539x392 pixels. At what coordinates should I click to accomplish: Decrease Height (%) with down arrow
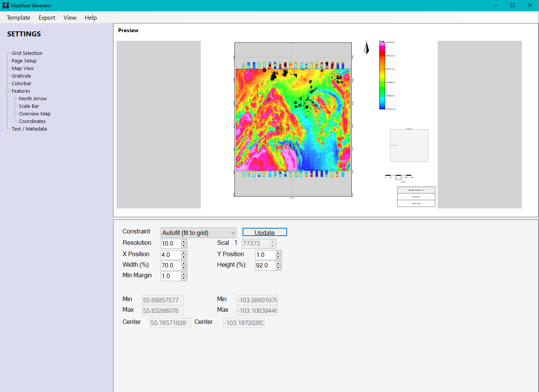point(278,268)
